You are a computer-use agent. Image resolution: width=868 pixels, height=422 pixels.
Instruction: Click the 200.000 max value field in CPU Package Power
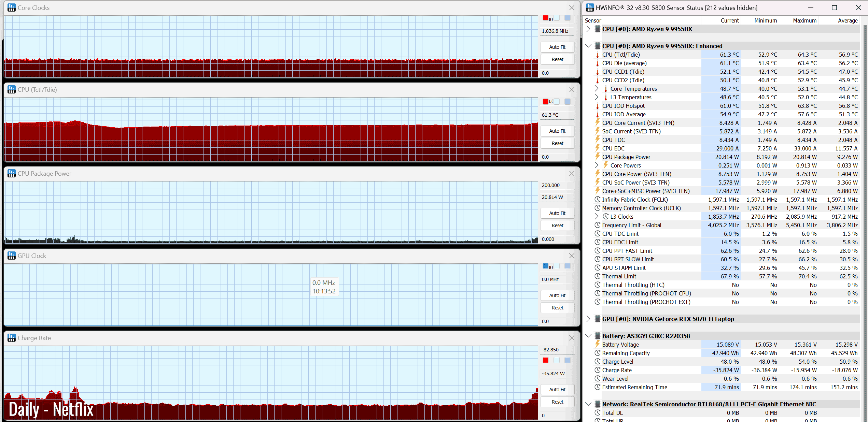(x=557, y=185)
